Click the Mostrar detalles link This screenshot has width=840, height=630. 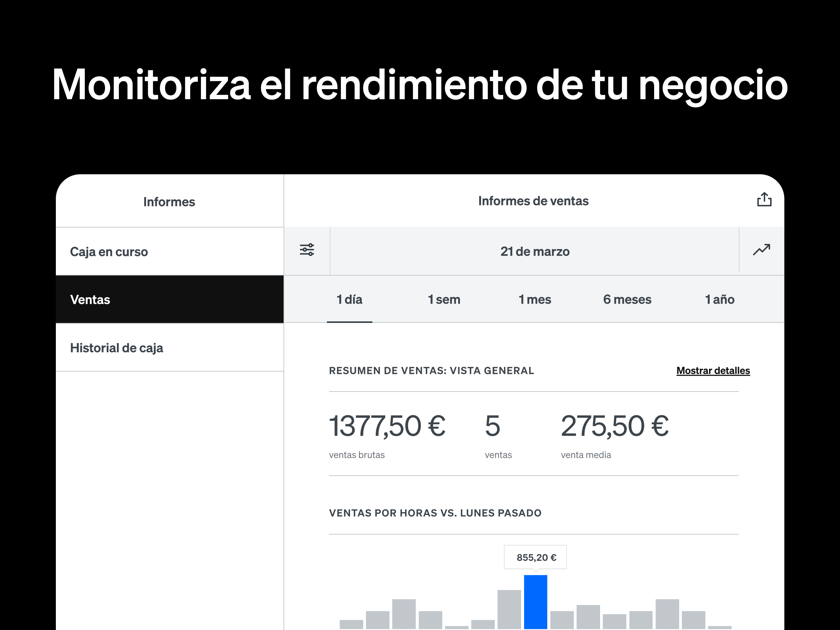(713, 371)
